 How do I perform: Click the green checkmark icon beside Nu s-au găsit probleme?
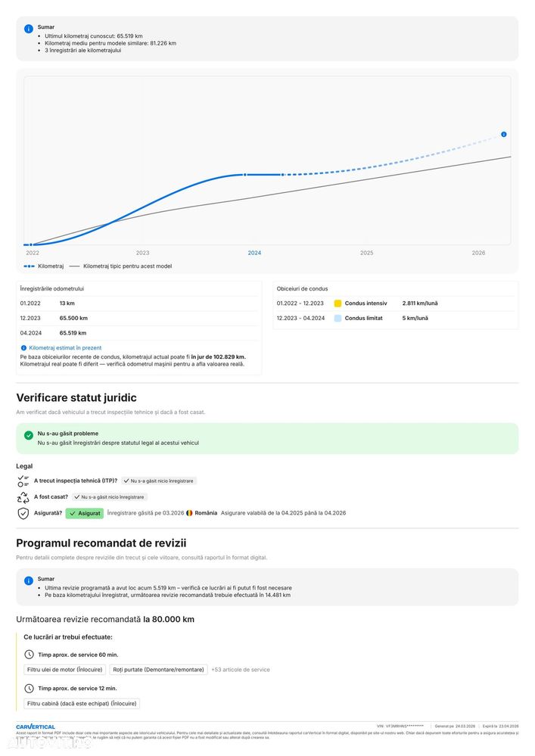coord(29,435)
